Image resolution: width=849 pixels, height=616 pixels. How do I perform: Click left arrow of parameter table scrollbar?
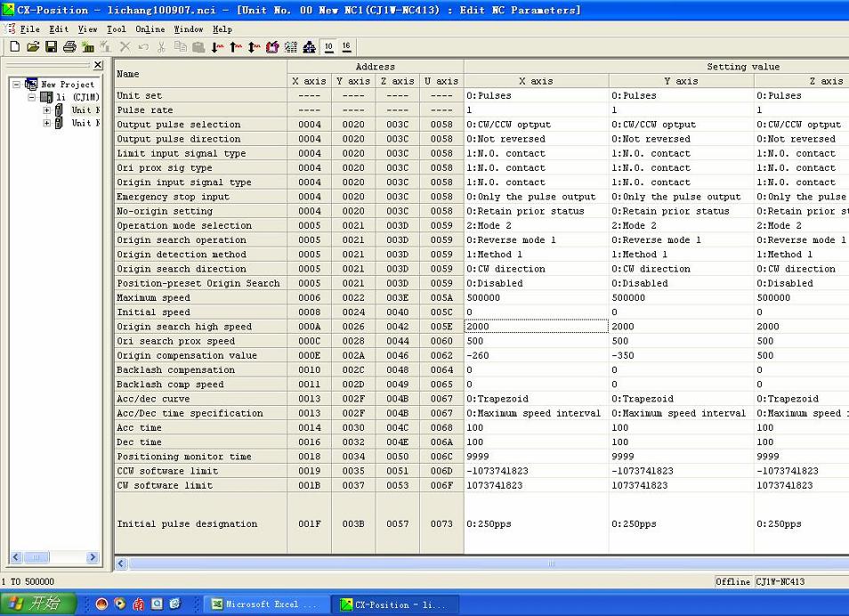click(121, 564)
